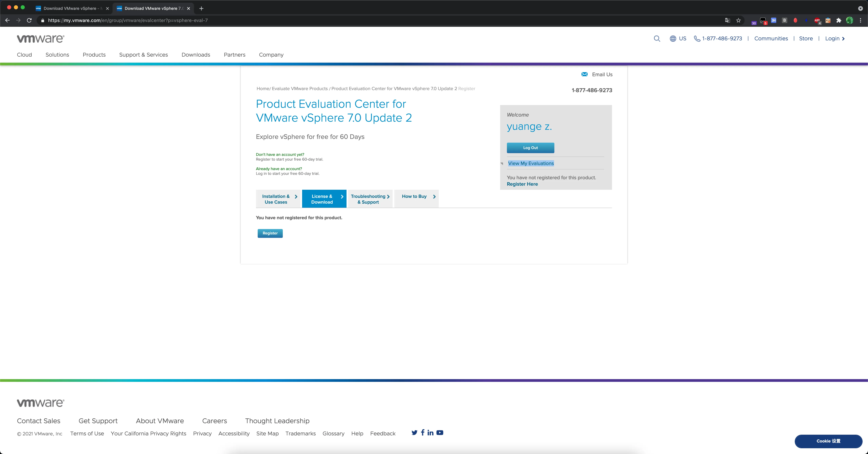Image resolution: width=868 pixels, height=454 pixels.
Task: Click the Email Us link text
Action: 602,74
